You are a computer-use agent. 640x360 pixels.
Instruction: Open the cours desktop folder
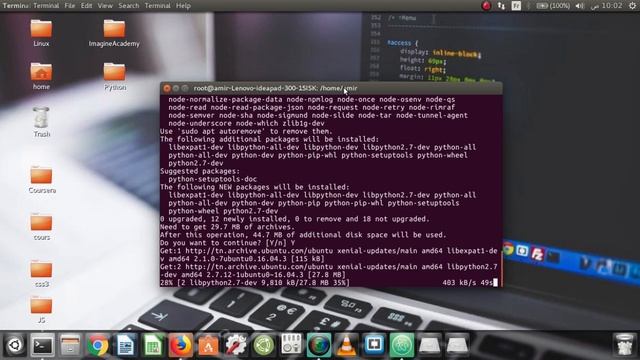pos(42,227)
